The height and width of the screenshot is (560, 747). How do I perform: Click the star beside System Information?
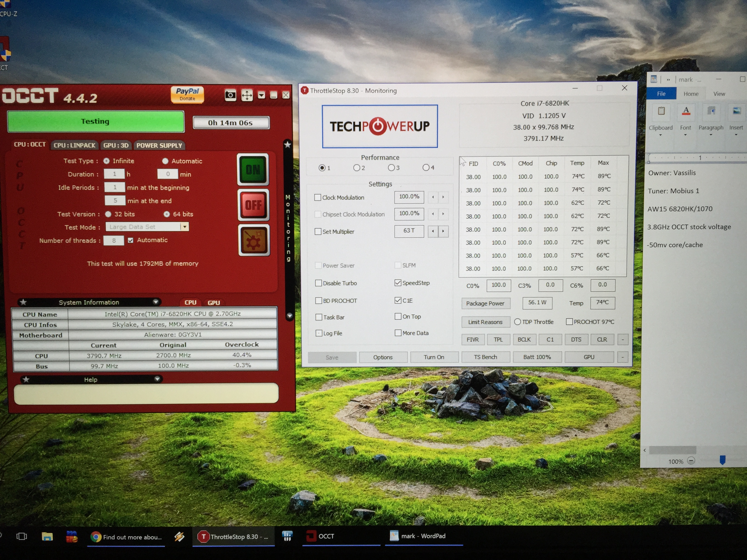click(x=23, y=302)
